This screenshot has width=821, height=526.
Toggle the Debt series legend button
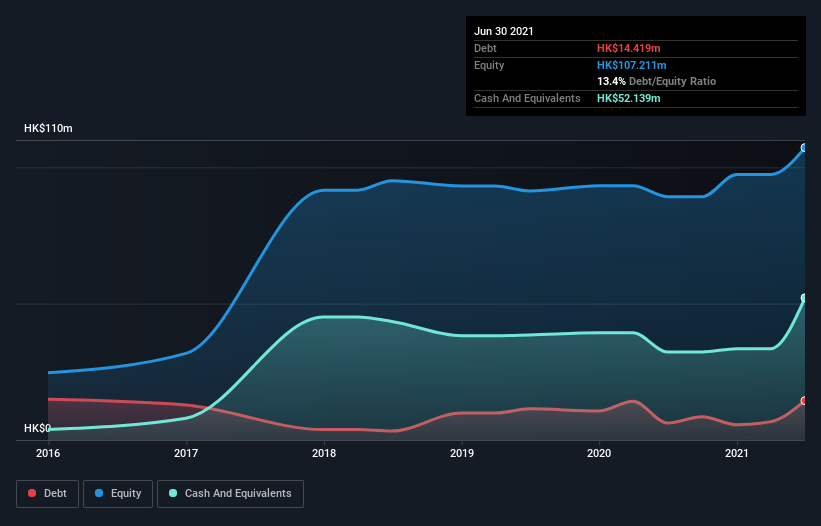(48, 494)
